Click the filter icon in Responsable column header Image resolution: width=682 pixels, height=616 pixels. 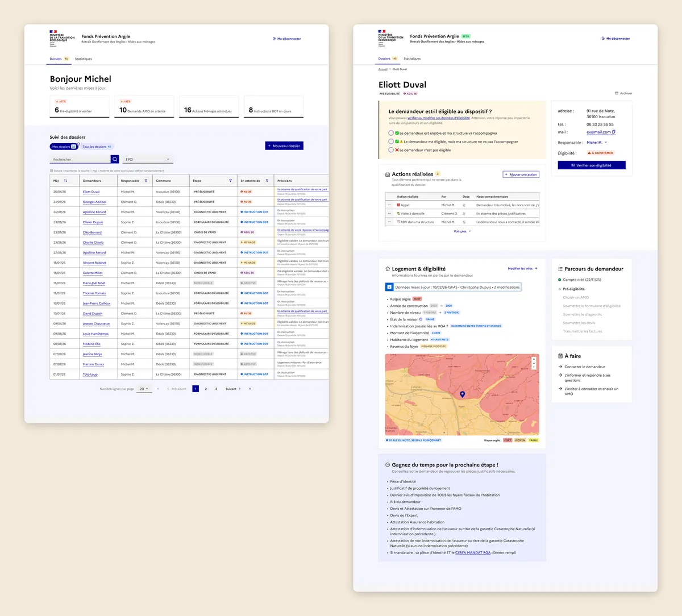[146, 181]
